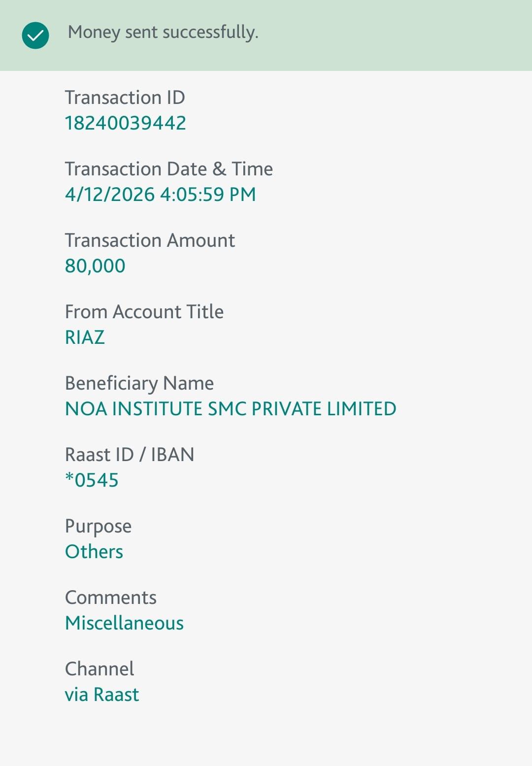Click the "Channel" field label
Viewport: 532px width, 766px height.
100,669
